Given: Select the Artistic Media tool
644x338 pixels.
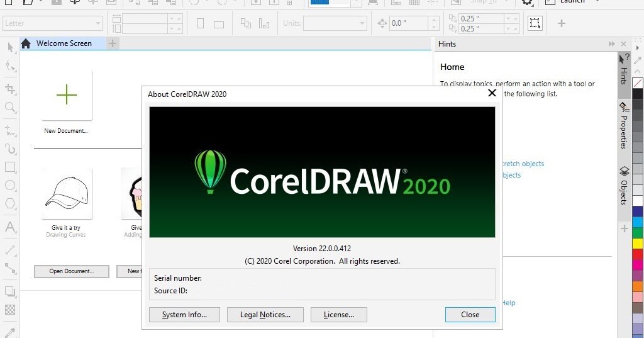Looking at the screenshot, I should point(10,149).
